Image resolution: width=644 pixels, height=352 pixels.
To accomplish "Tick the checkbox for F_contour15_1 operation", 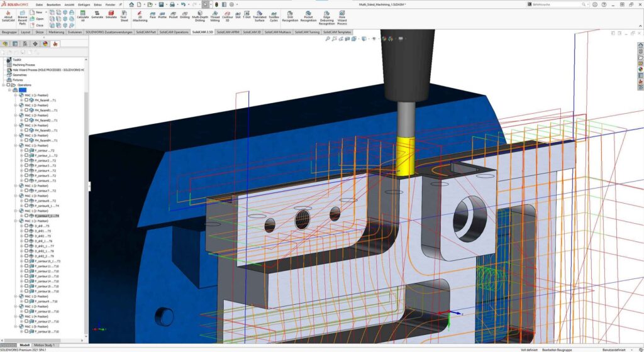I will click(x=26, y=261).
